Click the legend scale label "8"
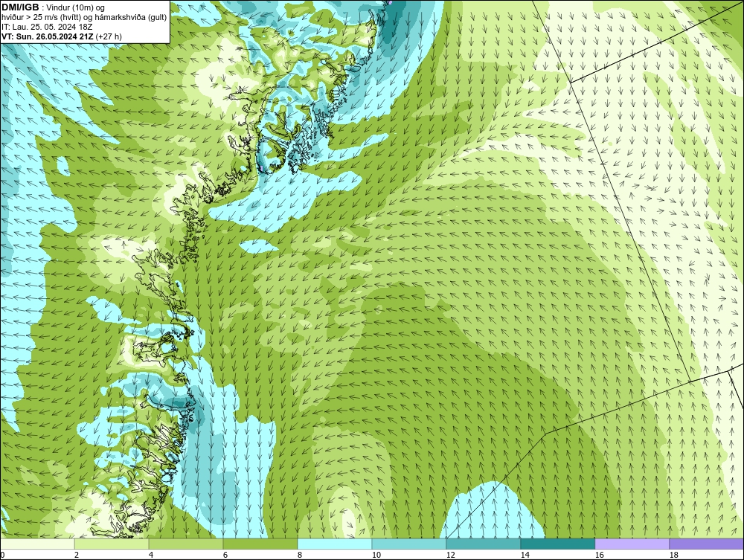 (299, 555)
